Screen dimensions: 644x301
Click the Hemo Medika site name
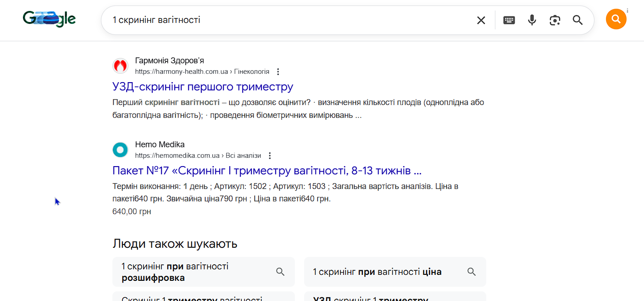coord(160,145)
